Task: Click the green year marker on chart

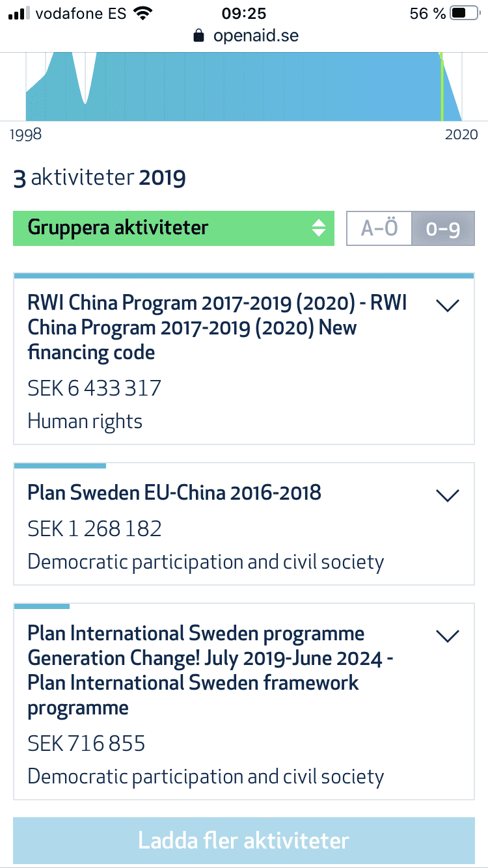Action: 442,87
